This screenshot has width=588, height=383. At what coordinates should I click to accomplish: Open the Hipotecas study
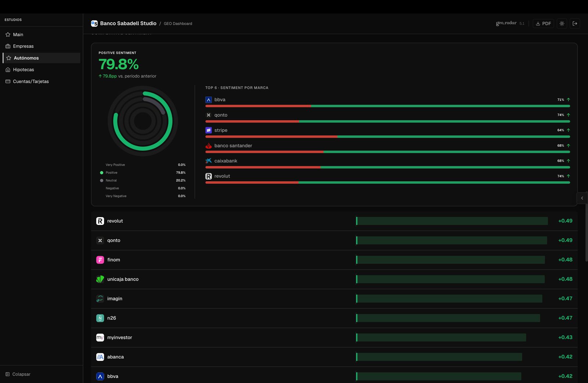coord(23,70)
